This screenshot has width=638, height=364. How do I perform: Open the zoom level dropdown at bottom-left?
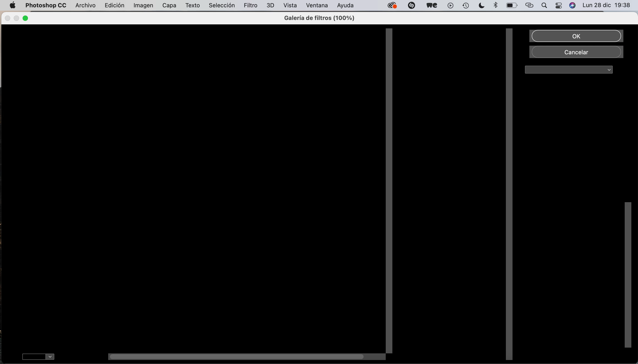(50, 356)
